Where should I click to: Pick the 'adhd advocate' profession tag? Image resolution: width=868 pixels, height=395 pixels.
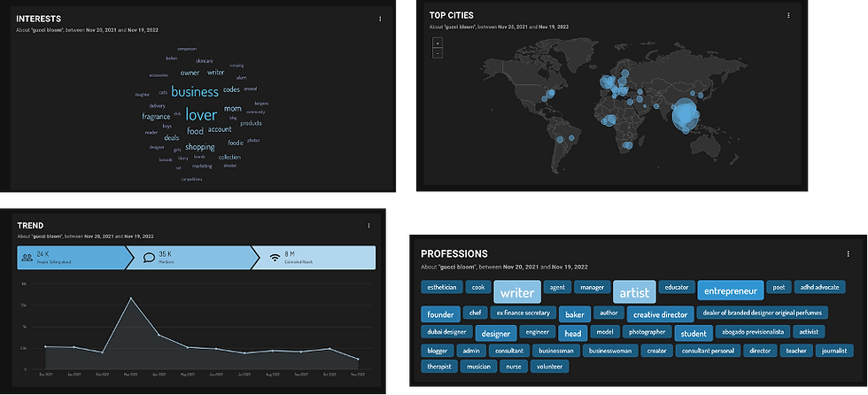820,287
